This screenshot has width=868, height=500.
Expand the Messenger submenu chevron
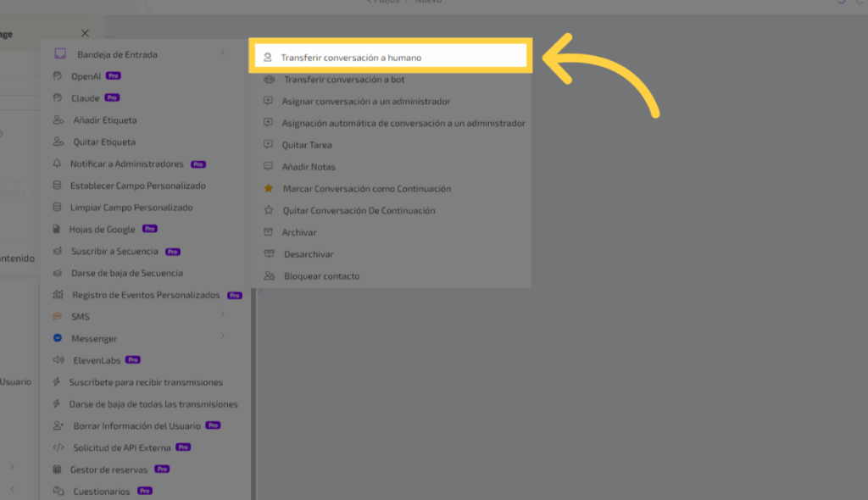point(223,337)
